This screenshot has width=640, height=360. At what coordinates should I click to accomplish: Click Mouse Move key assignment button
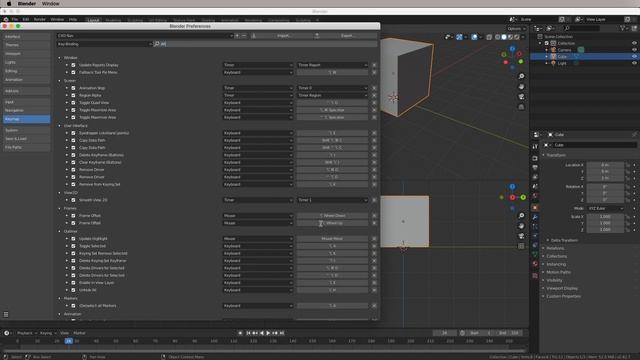[x=332, y=239]
